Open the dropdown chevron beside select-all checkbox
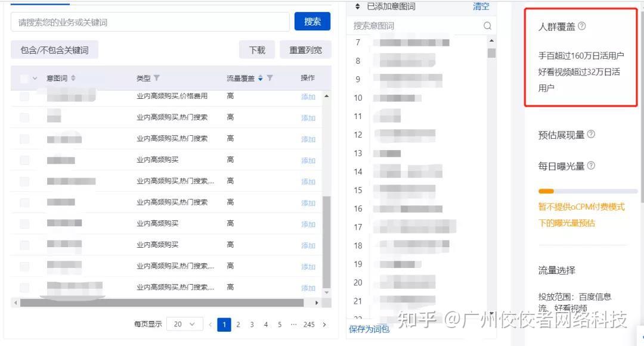644x346 pixels. 35,78
